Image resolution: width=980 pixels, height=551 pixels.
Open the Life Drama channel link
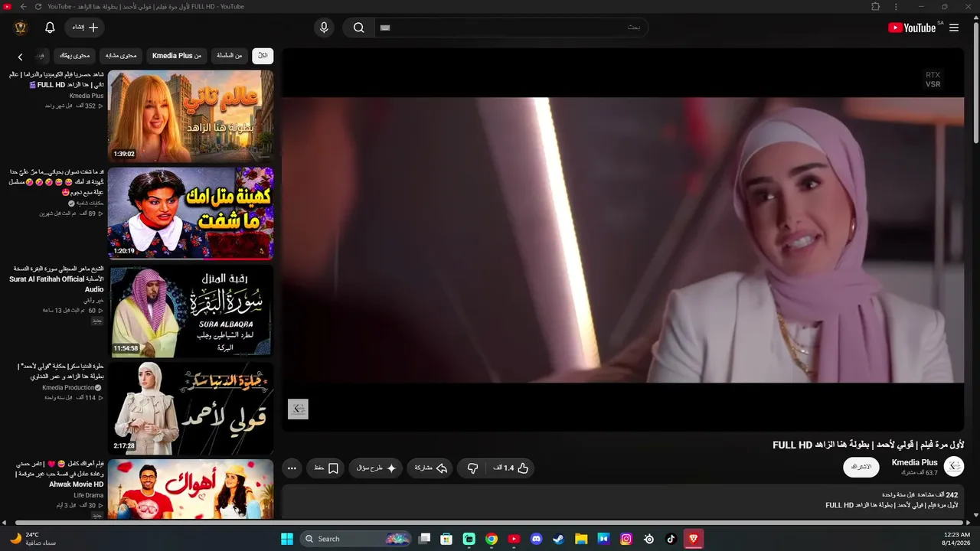coord(89,495)
